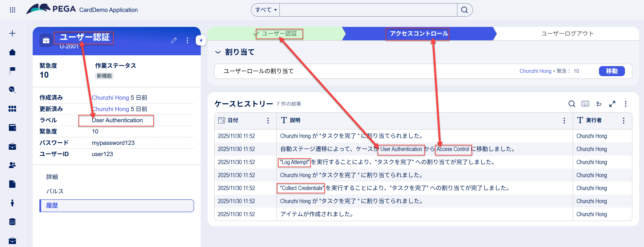Click the home icon in the left sidebar
644x247 pixels.
click(12, 52)
